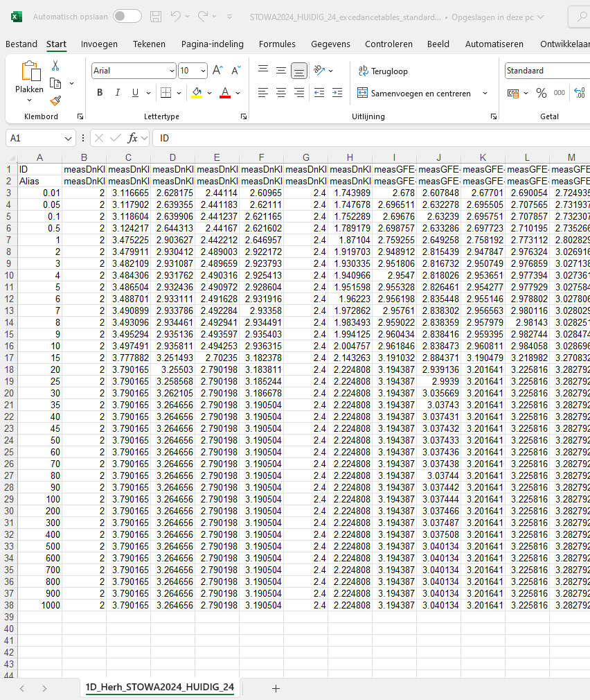This screenshot has height=700, width=590.
Task: Apply italic formatting
Action: (x=117, y=92)
